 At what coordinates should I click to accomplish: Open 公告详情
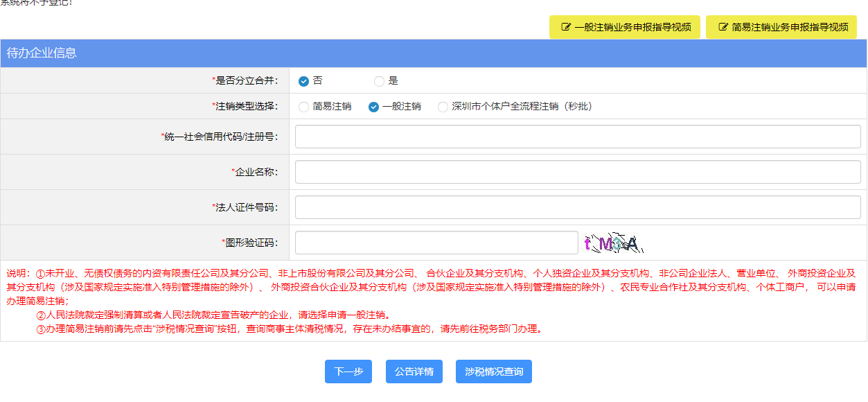(x=414, y=372)
